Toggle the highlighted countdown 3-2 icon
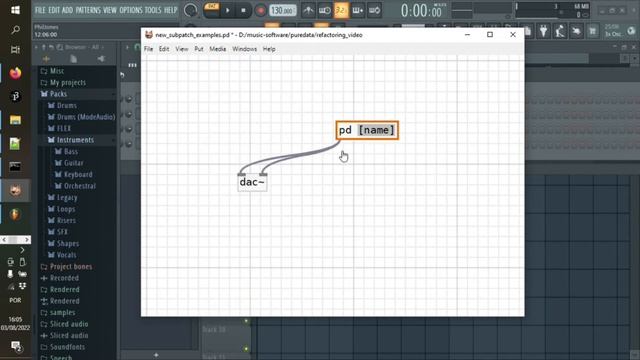Viewport: 640px width, 360px height. [x=341, y=11]
